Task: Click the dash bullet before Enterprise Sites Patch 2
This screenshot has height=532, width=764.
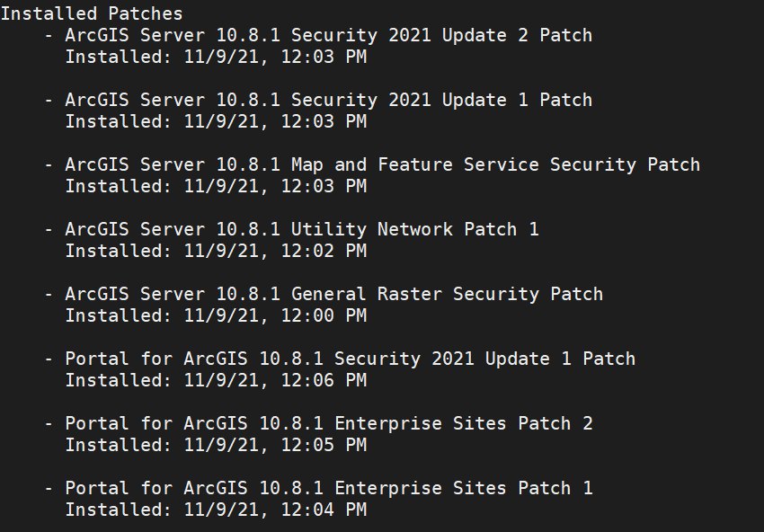Action: pyautogui.click(x=49, y=423)
